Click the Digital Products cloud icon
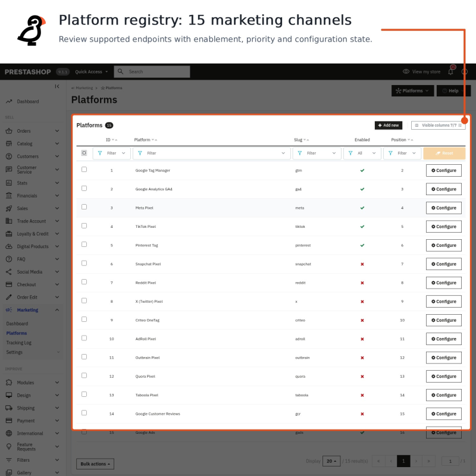 9,246
